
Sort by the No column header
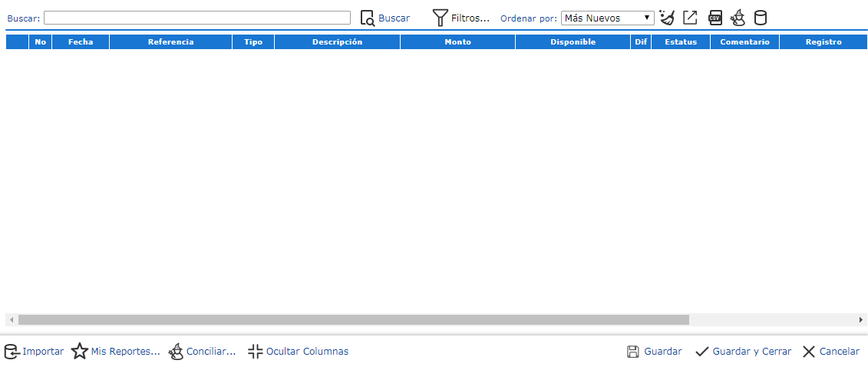[x=41, y=42]
